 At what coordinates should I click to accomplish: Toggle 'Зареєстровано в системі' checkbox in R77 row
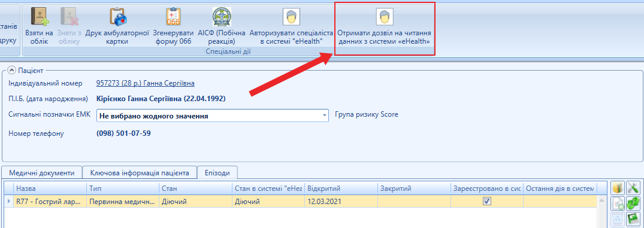tap(487, 201)
